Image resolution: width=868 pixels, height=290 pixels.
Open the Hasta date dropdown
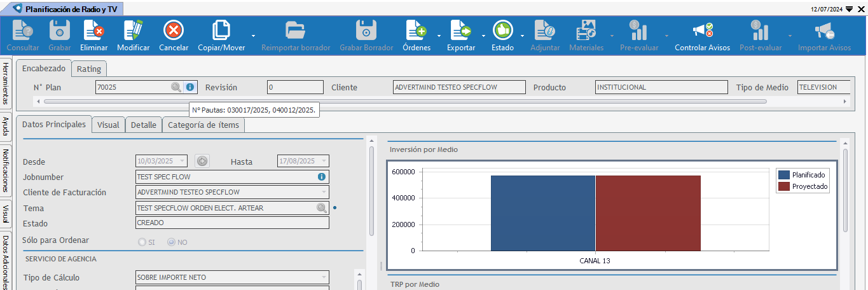[x=324, y=162]
